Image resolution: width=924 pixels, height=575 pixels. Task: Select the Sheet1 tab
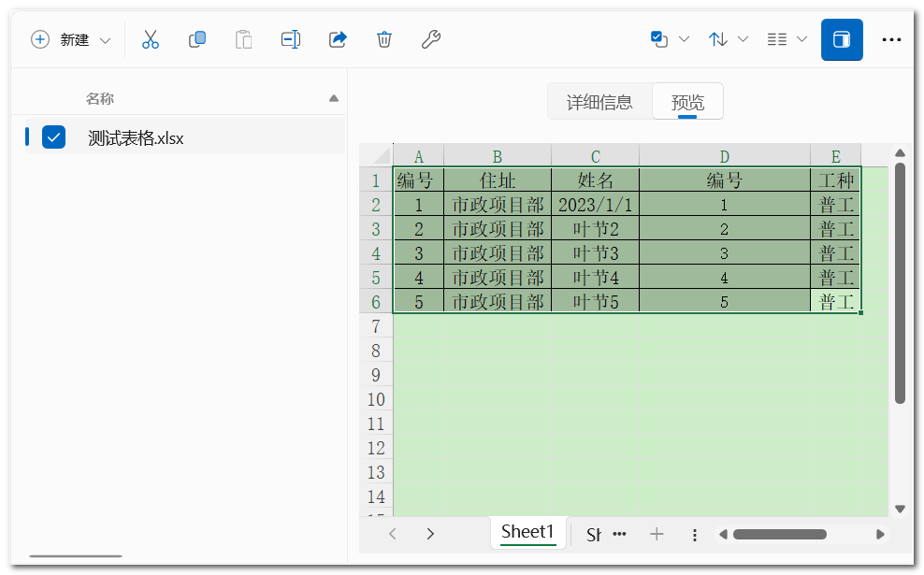527,532
